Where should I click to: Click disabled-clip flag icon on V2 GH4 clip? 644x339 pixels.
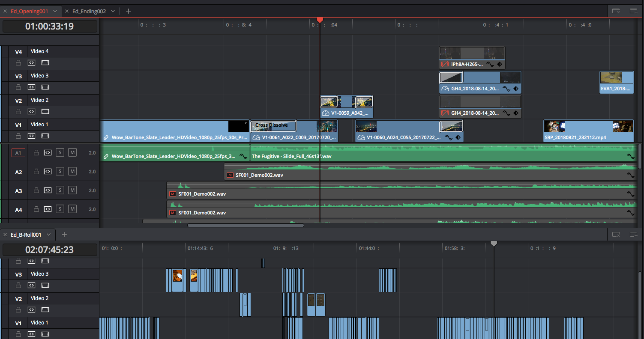tap(445, 113)
